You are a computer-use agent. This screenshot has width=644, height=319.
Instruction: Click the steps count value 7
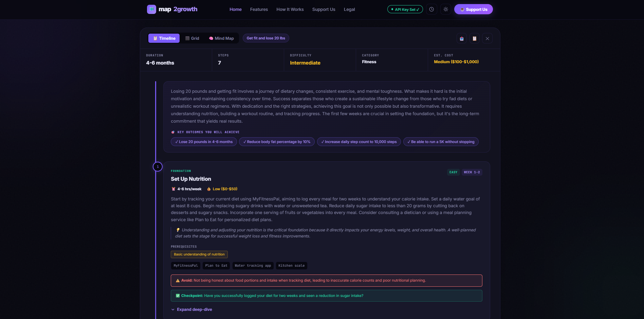click(220, 63)
